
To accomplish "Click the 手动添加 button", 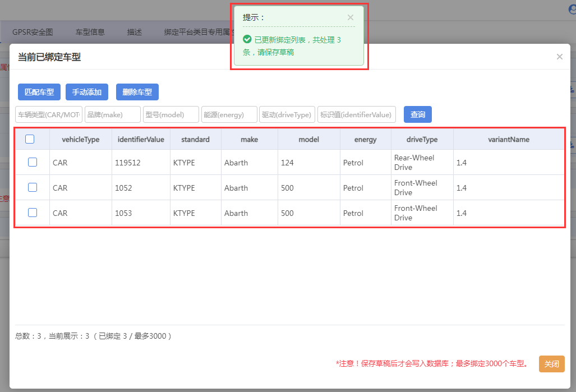I will click(87, 92).
